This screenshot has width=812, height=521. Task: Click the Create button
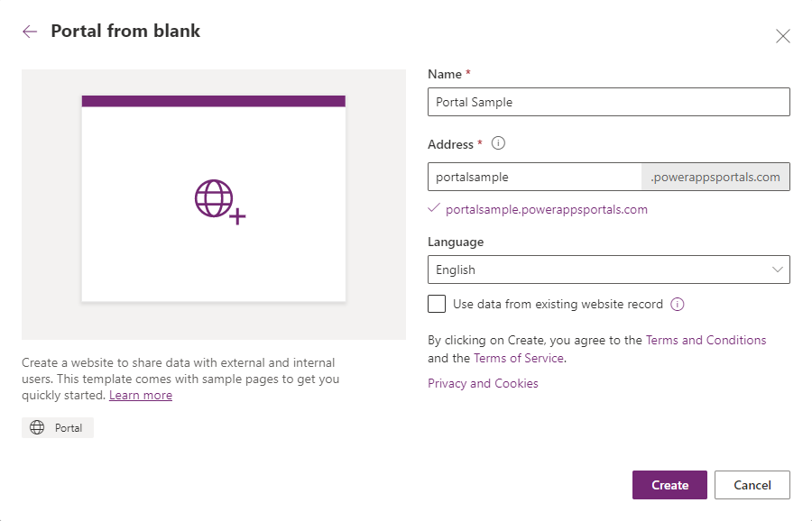click(669, 485)
